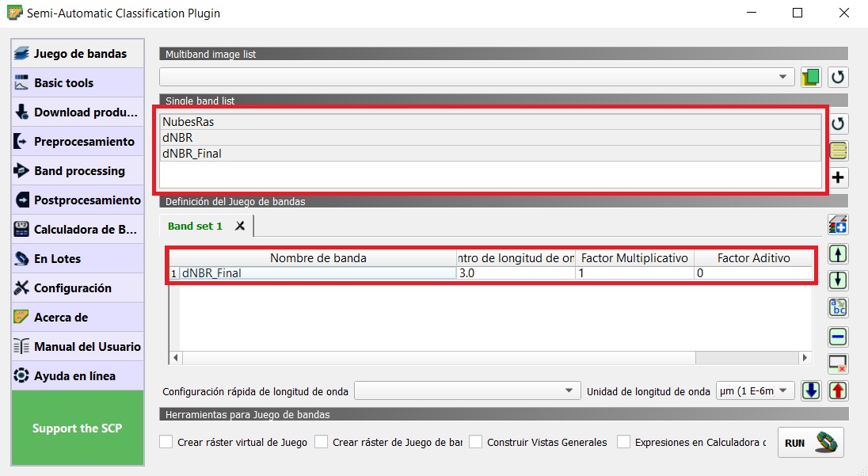Move highlighted band down with green arrow

coord(838,280)
